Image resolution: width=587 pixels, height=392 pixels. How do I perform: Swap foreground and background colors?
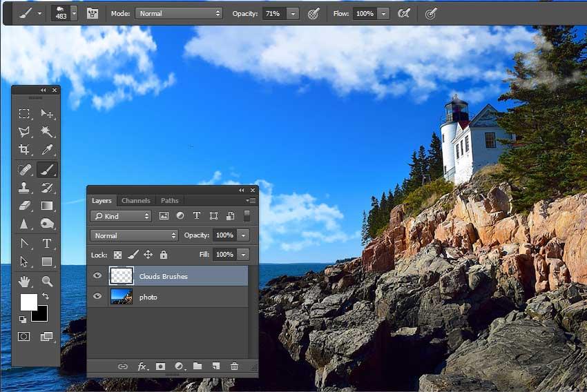coord(46,296)
